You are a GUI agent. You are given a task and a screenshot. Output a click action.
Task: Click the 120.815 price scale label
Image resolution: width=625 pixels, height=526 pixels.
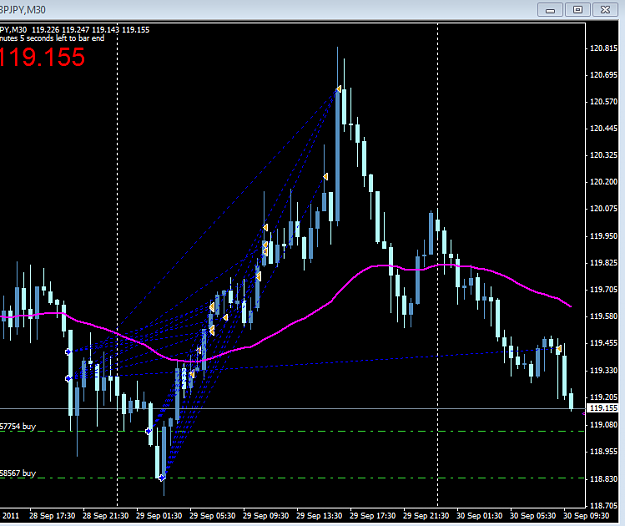tap(603, 48)
